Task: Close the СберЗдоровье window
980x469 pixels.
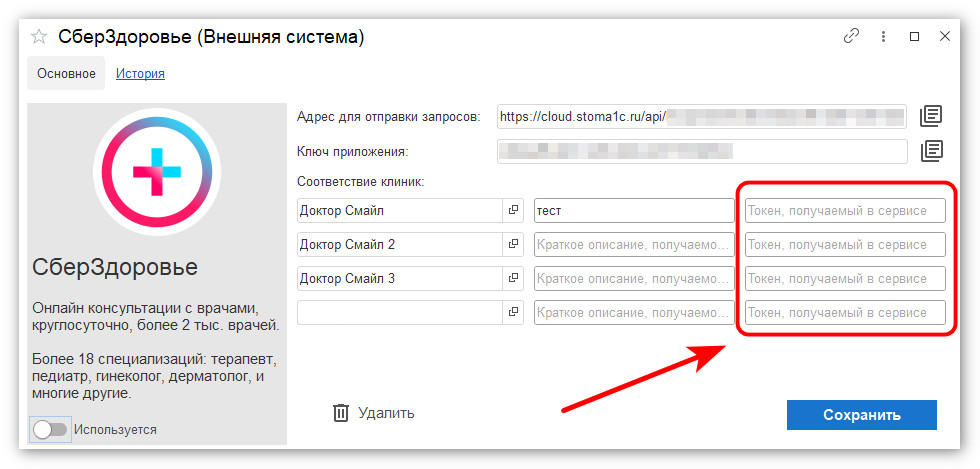Action: [x=945, y=36]
